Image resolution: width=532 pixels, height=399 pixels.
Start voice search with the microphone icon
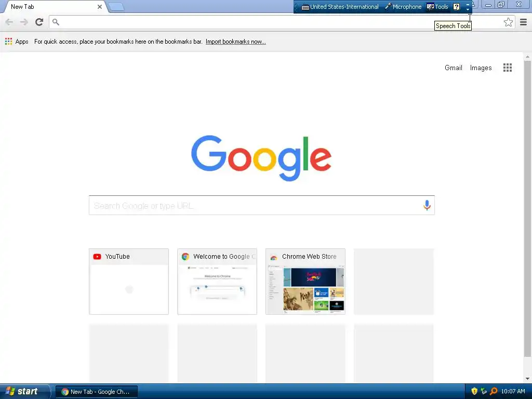coord(427,205)
